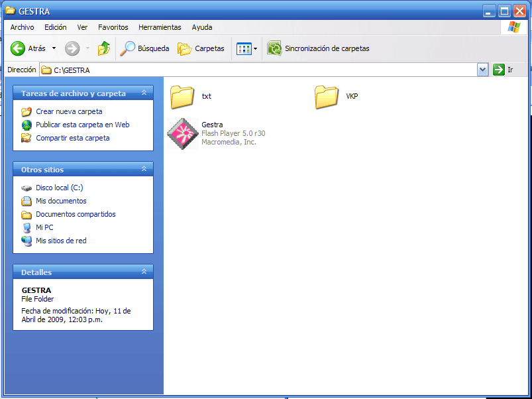Go up one folder level

tap(104, 48)
